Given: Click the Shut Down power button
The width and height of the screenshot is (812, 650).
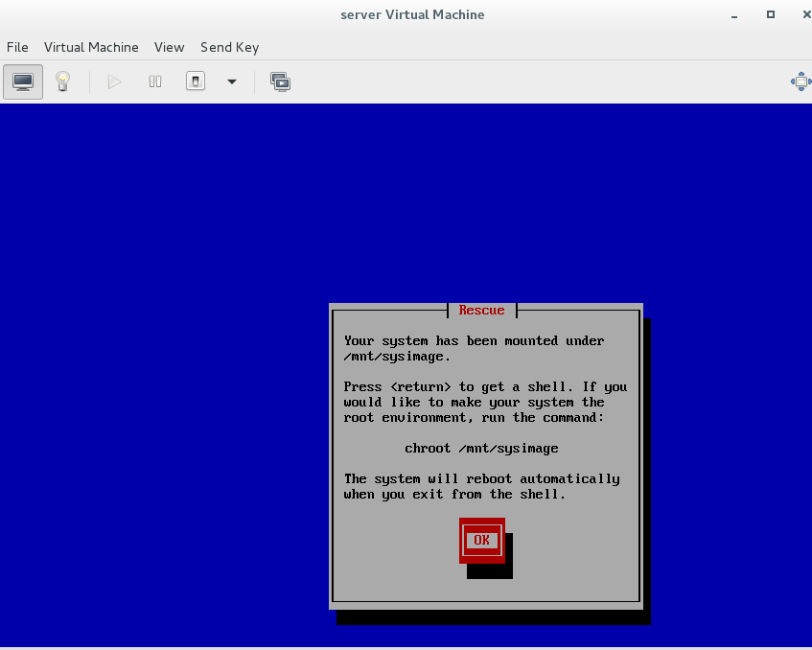Looking at the screenshot, I should (x=196, y=81).
